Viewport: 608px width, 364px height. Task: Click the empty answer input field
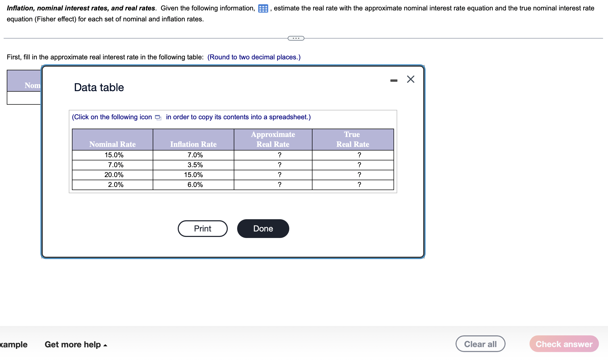(24, 98)
